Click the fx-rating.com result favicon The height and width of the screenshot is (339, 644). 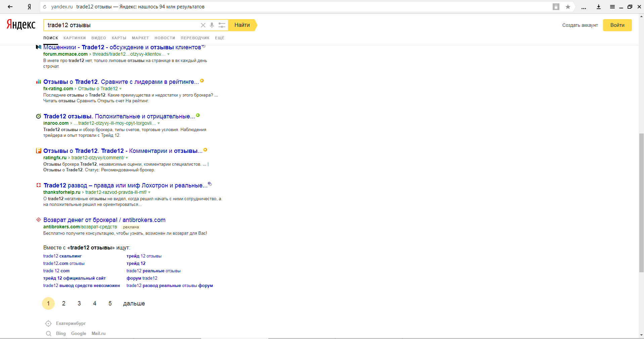click(x=39, y=82)
